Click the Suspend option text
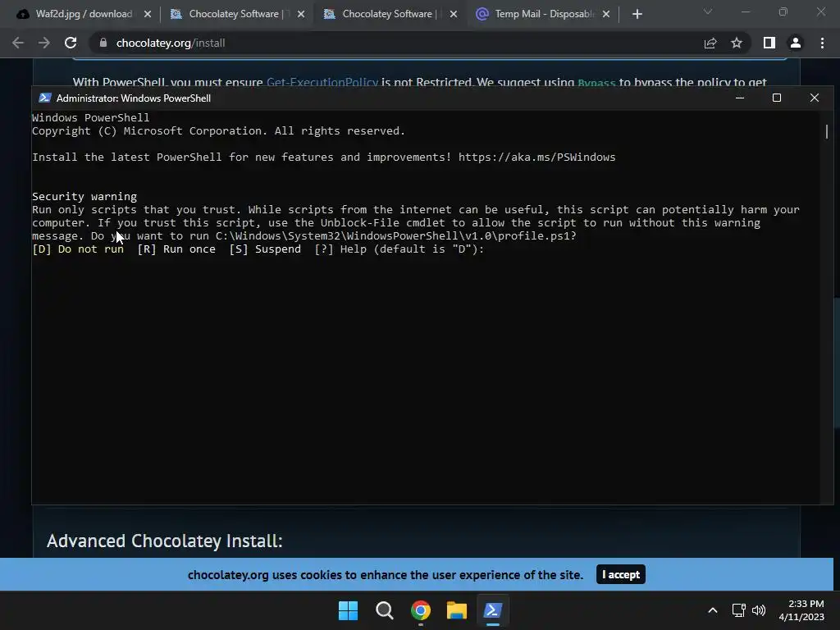 point(265,249)
